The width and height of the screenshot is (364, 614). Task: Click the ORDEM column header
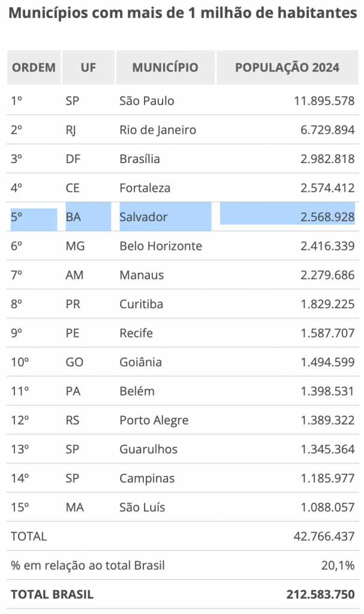(x=34, y=67)
